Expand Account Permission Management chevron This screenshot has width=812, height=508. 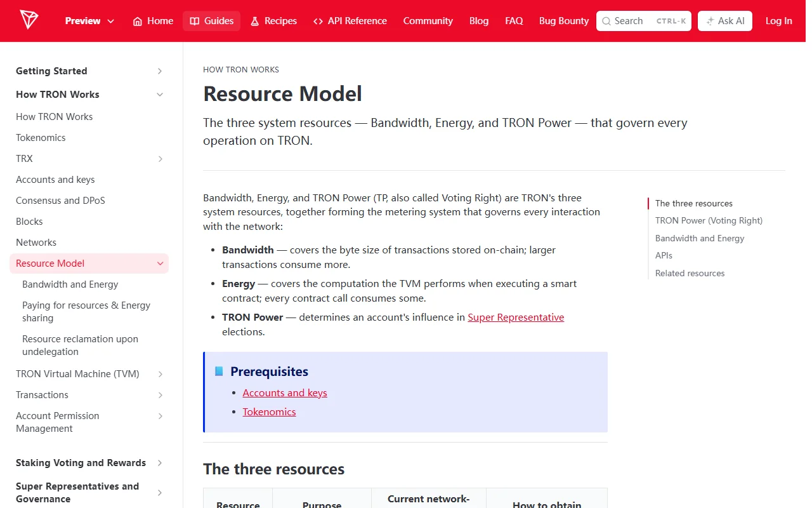[160, 416]
